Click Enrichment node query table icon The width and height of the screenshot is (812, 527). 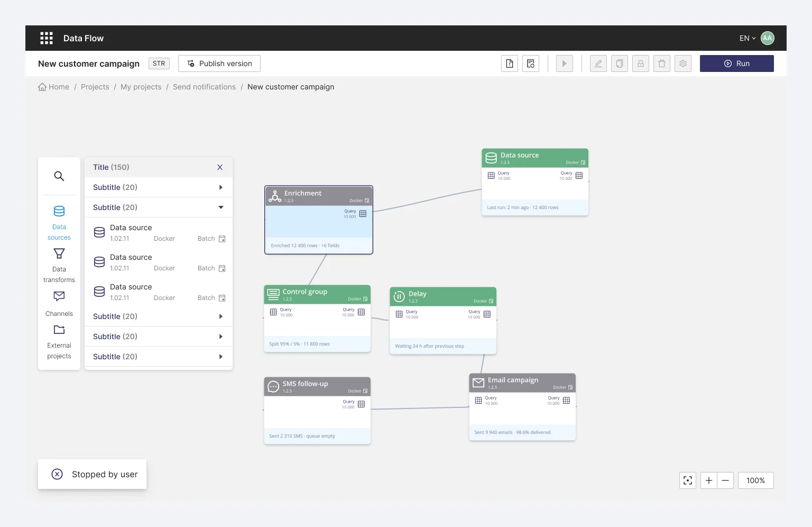[x=363, y=214]
